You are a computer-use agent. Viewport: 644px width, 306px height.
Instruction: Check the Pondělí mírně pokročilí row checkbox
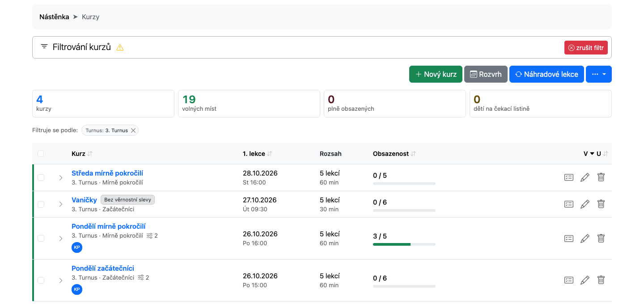(41, 239)
